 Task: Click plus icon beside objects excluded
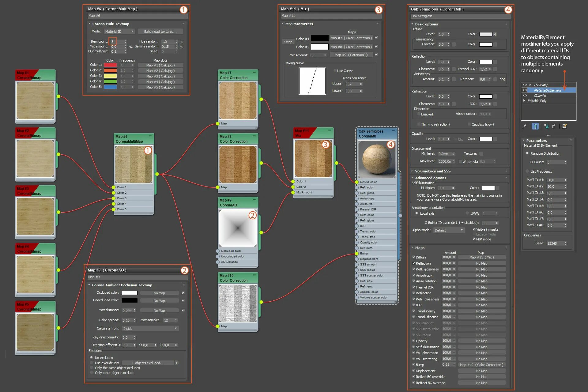pos(176,363)
